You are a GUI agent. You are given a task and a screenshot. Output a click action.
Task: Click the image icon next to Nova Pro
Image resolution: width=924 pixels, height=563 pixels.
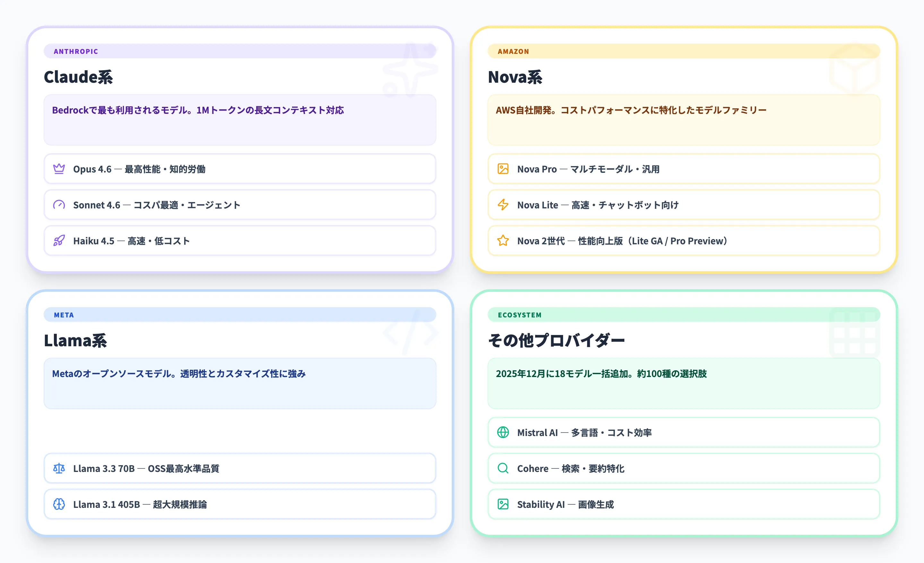(502, 169)
